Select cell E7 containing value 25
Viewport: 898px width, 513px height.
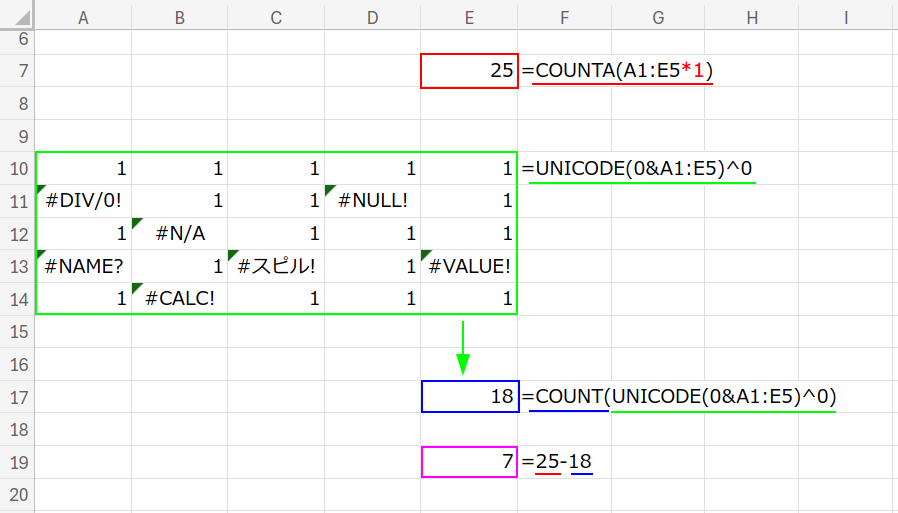coord(470,71)
